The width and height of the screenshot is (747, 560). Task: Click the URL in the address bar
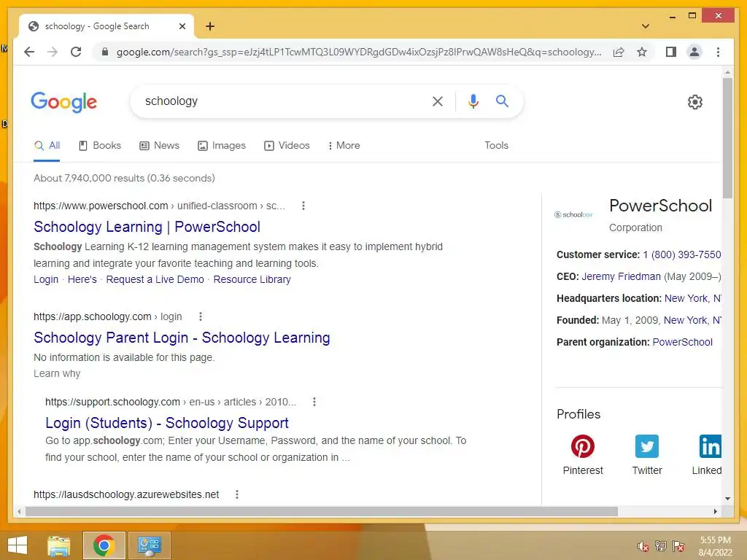pyautogui.click(x=359, y=52)
